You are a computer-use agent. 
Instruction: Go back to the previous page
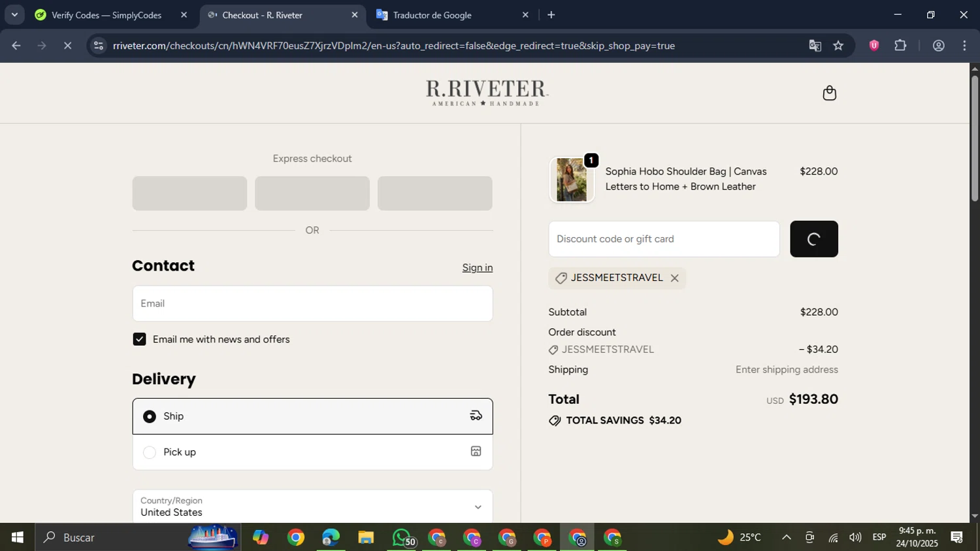tap(16, 46)
